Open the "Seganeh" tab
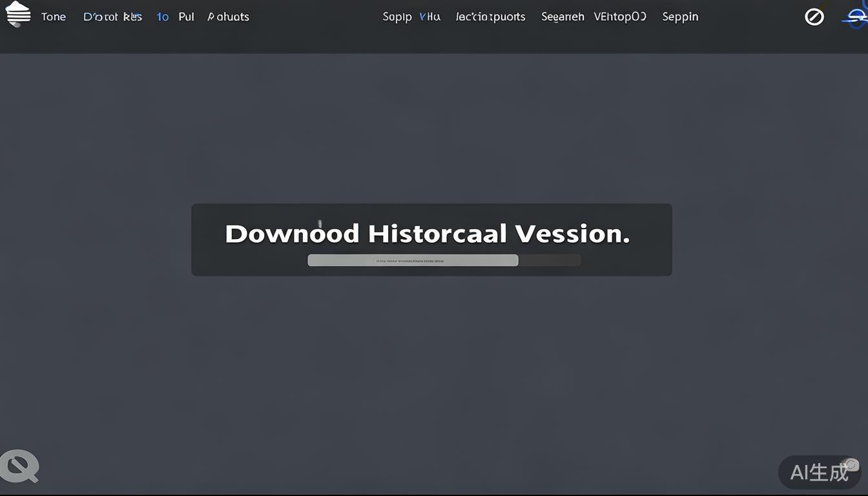The height and width of the screenshot is (496, 868). pos(563,17)
